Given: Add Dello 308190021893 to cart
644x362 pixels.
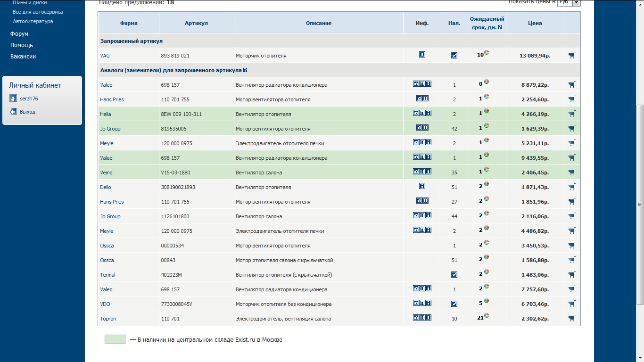Looking at the screenshot, I should point(572,187).
